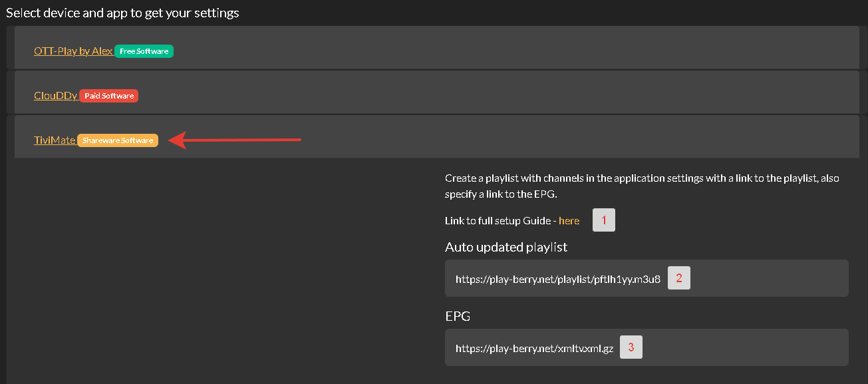Screen dimensions: 868x384
Task: Click 'Select device and app' page heading
Action: point(122,13)
